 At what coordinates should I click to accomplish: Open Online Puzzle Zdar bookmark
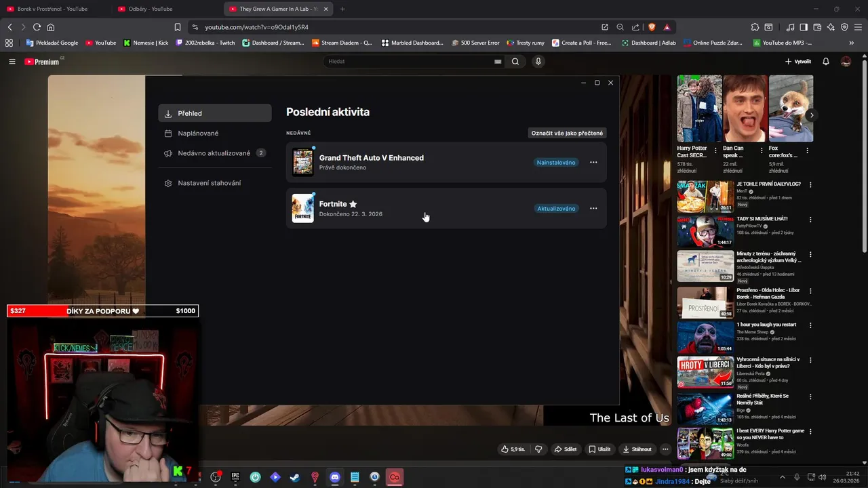(714, 43)
